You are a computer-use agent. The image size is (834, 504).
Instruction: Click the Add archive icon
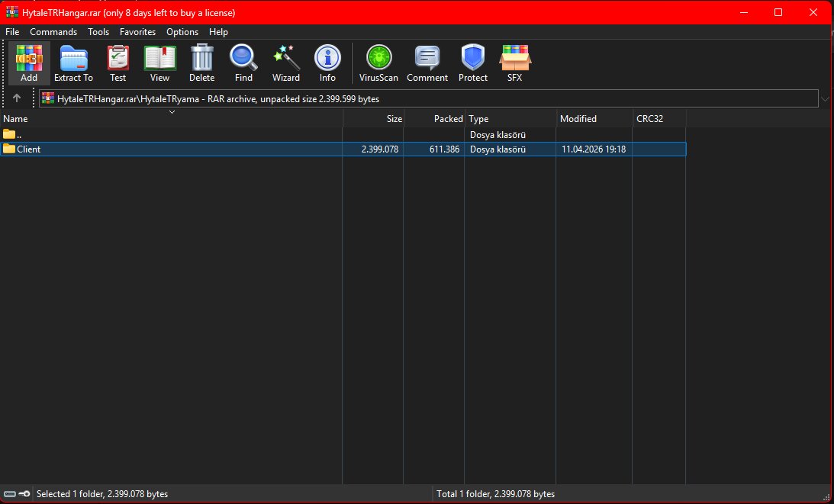point(28,63)
